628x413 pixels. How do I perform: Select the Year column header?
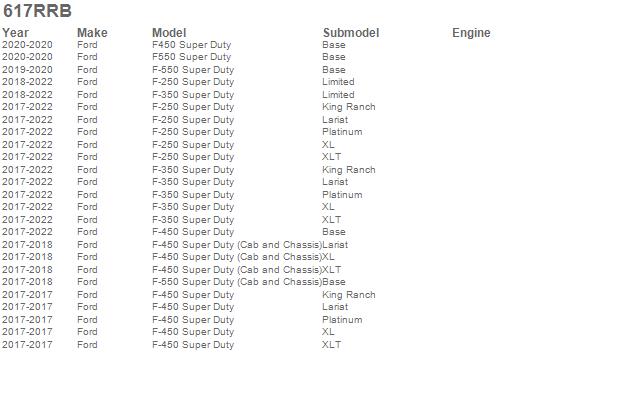[x=15, y=33]
